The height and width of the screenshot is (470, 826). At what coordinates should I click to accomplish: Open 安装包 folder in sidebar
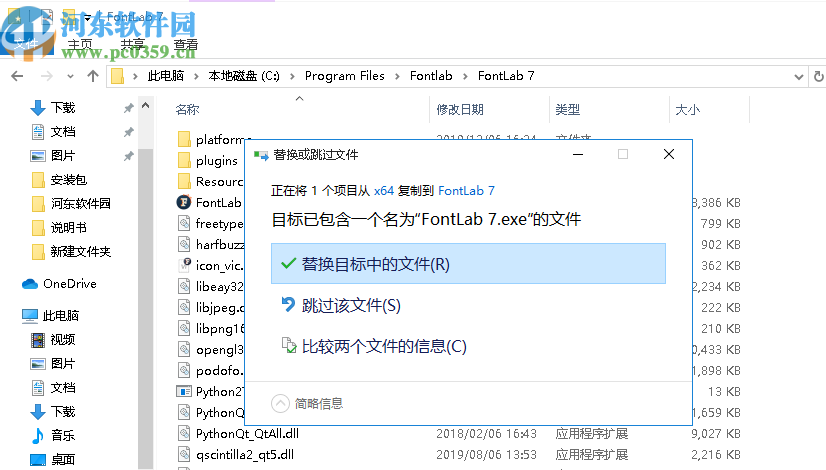(x=68, y=180)
